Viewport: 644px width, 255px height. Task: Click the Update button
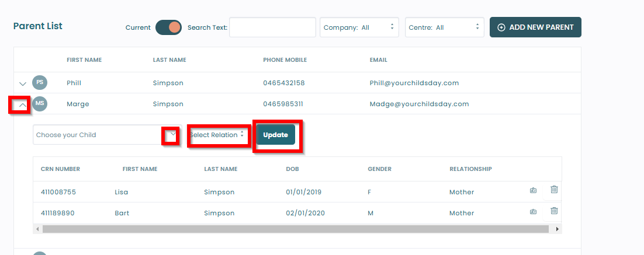click(275, 135)
